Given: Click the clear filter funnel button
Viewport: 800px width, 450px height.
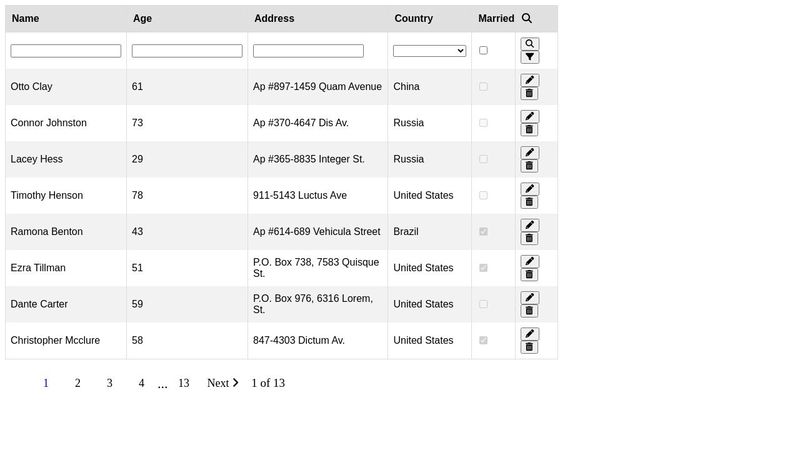Looking at the screenshot, I should (x=530, y=57).
